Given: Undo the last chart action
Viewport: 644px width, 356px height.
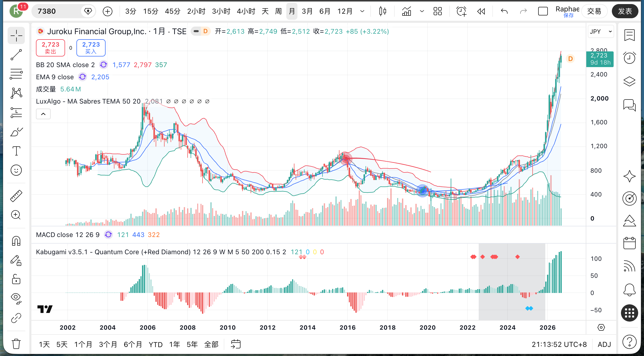Looking at the screenshot, I should tap(504, 11).
